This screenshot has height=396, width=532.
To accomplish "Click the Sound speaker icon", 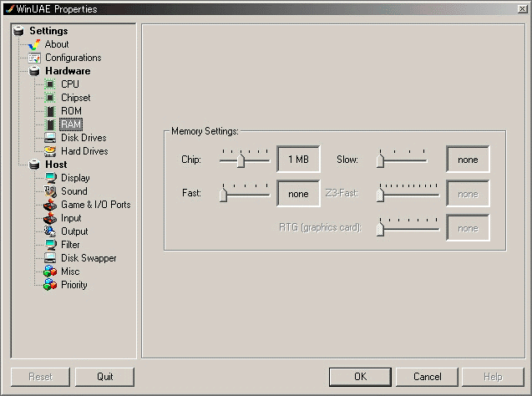I will (50, 191).
